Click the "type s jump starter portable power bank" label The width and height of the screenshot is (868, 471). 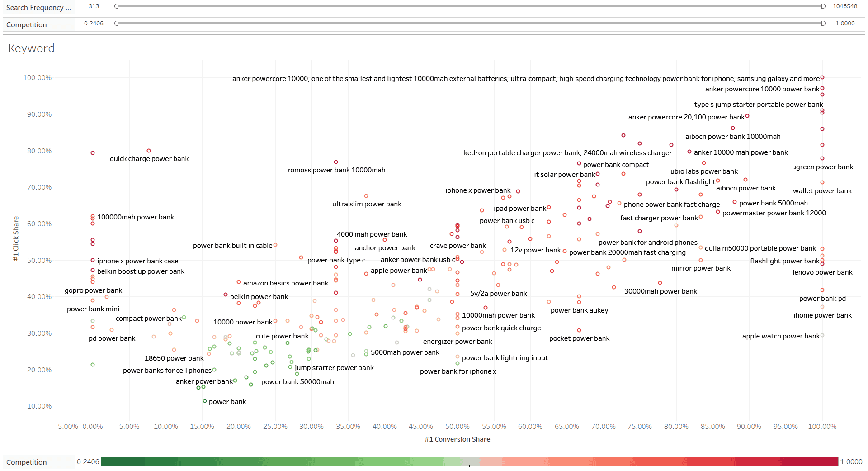759,105
